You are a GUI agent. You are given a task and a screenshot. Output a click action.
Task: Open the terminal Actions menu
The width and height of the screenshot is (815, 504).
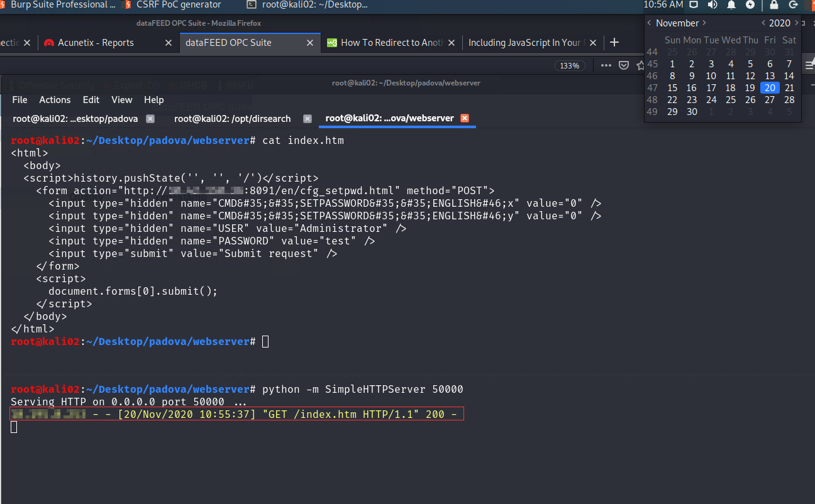(x=55, y=100)
